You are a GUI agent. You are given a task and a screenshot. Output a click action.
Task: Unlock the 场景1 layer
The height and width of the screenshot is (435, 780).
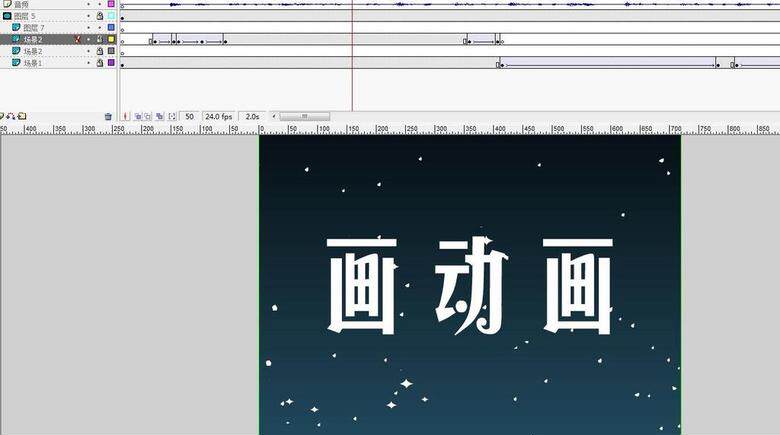[99, 63]
